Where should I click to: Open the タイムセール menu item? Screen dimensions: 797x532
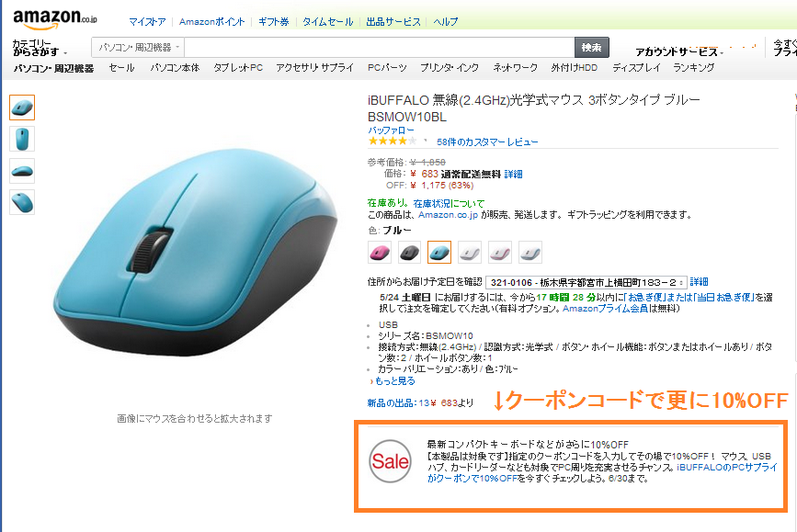[327, 22]
